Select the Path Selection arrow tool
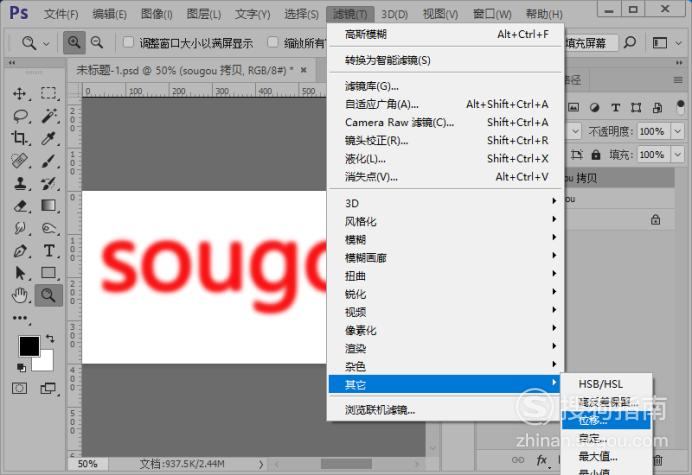The height and width of the screenshot is (475, 692). (x=20, y=273)
